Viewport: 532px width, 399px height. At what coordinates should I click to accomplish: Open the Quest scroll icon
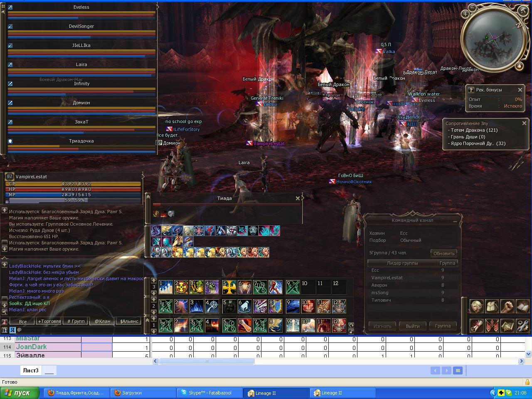(476, 325)
